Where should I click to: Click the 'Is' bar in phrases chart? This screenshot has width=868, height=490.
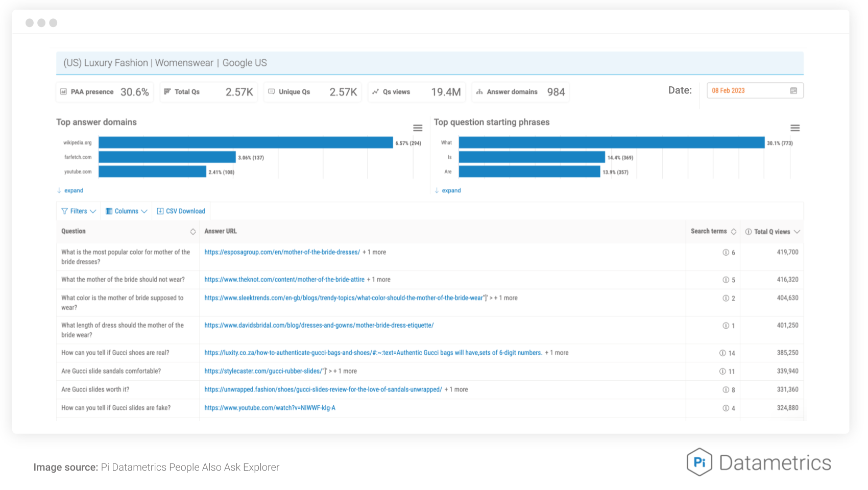tap(532, 157)
